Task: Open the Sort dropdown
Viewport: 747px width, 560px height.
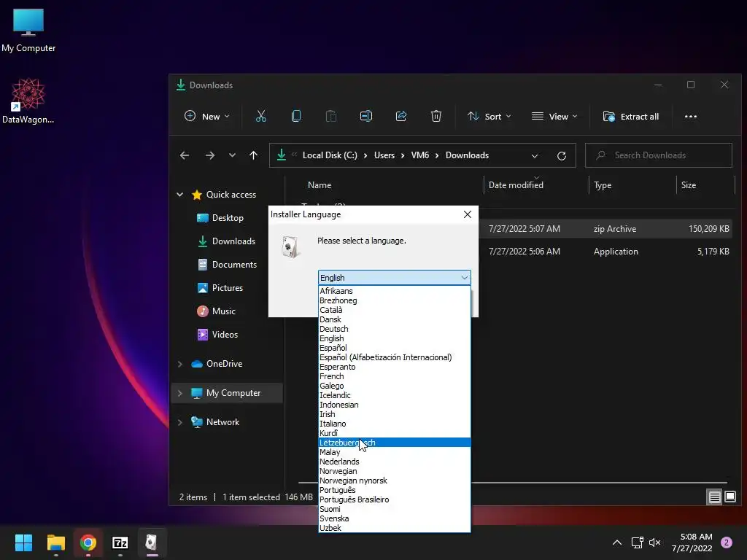Action: tap(489, 116)
